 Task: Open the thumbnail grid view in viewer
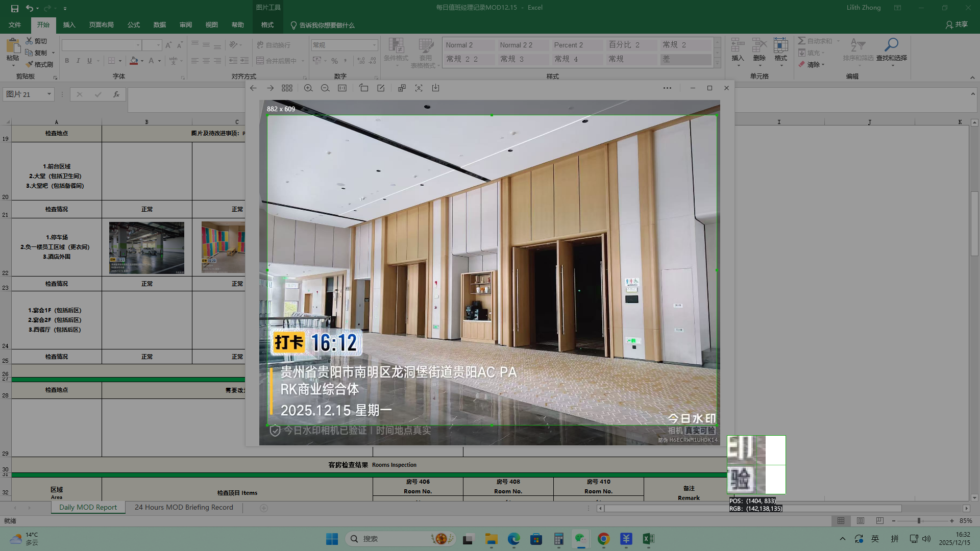coord(287,88)
